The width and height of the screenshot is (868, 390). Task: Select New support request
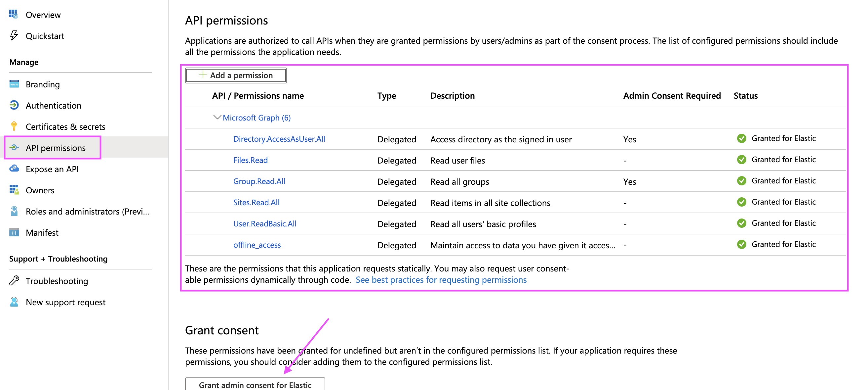(65, 302)
